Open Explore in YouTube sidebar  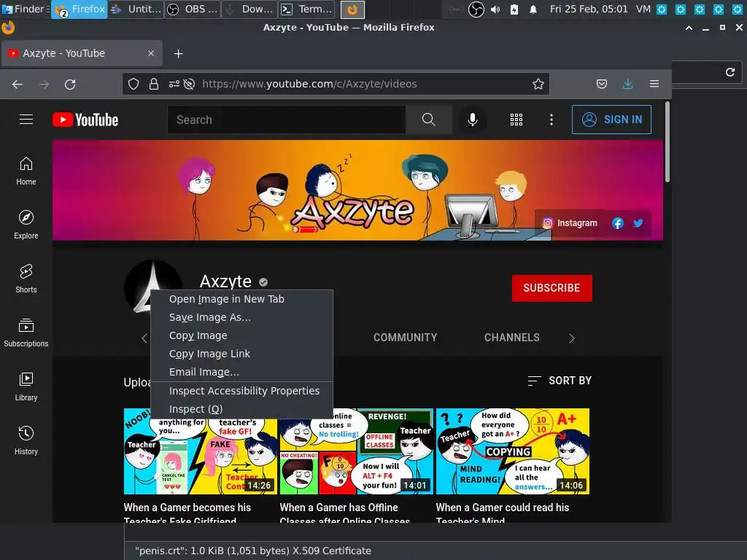[x=26, y=225]
